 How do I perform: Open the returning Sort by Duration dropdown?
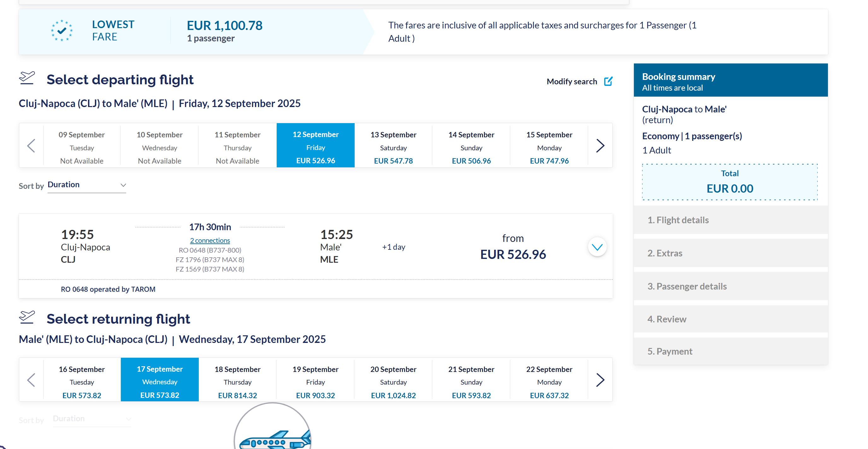tap(92, 419)
